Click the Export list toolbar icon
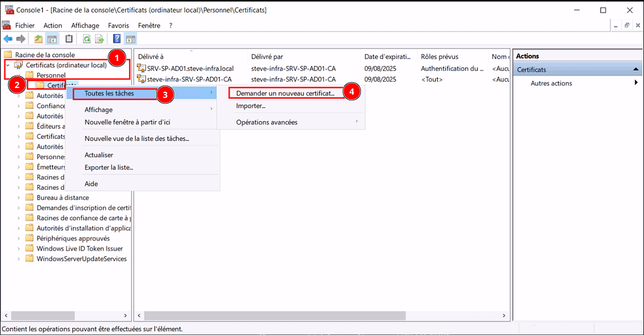 [99, 39]
